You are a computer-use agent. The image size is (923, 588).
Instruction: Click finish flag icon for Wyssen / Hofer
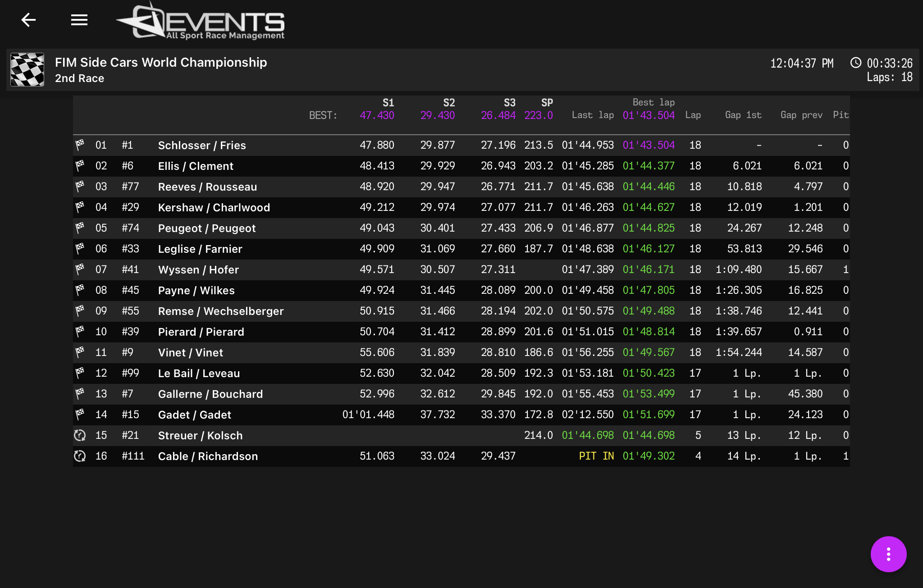80,269
